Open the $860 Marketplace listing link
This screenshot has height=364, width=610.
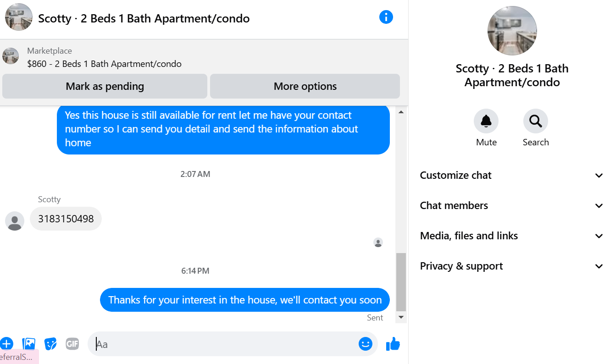point(104,64)
